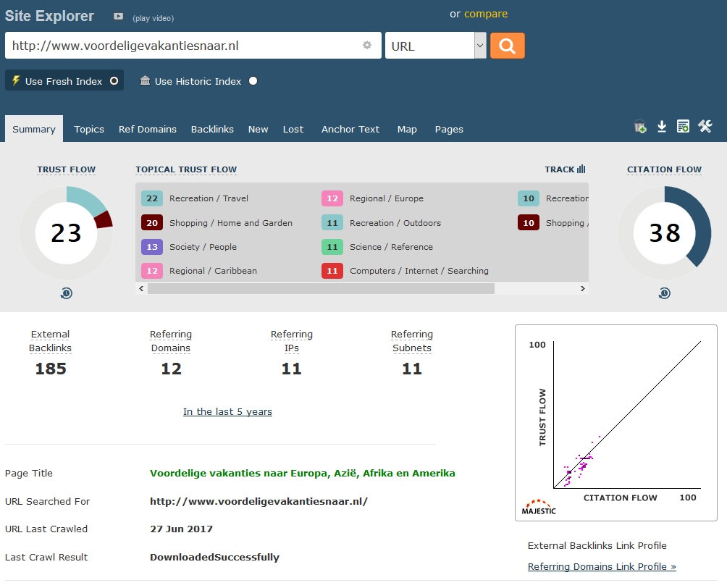727x588 pixels.
Task: Click the 12 Regional / Europe swatch
Action: point(332,198)
